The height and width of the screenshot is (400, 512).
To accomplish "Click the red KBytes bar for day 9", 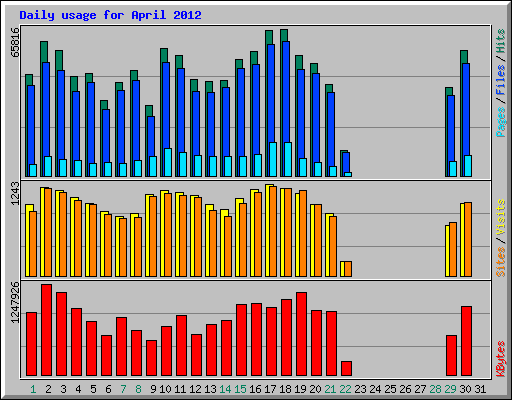I will coord(151,358).
